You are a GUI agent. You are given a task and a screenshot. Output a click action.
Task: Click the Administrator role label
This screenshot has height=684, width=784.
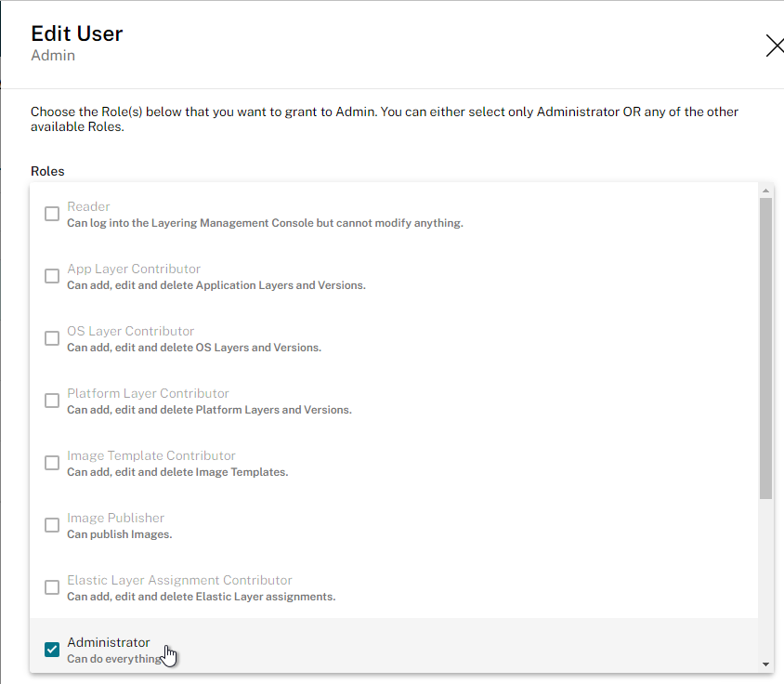(109, 642)
